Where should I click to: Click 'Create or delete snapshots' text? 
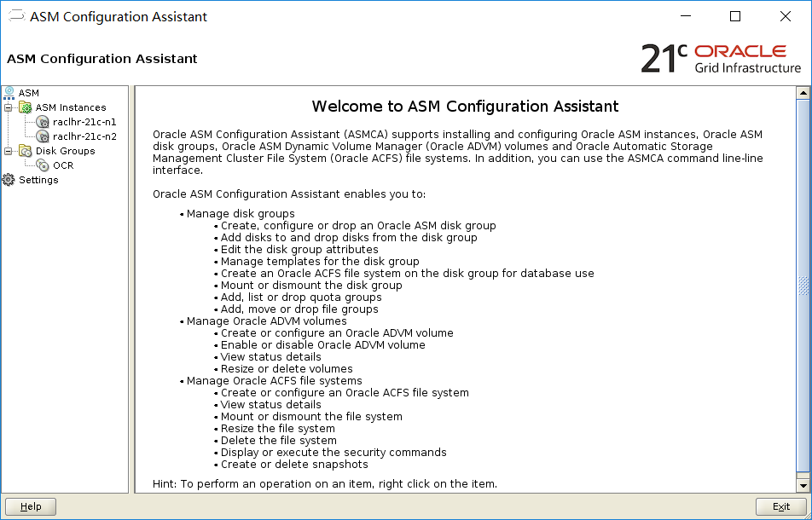pyautogui.click(x=294, y=464)
